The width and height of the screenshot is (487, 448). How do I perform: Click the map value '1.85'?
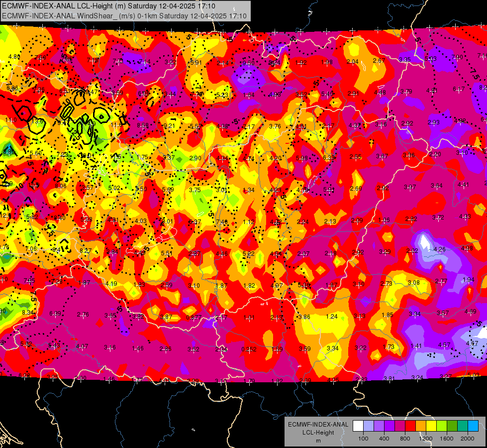[x=388, y=315]
